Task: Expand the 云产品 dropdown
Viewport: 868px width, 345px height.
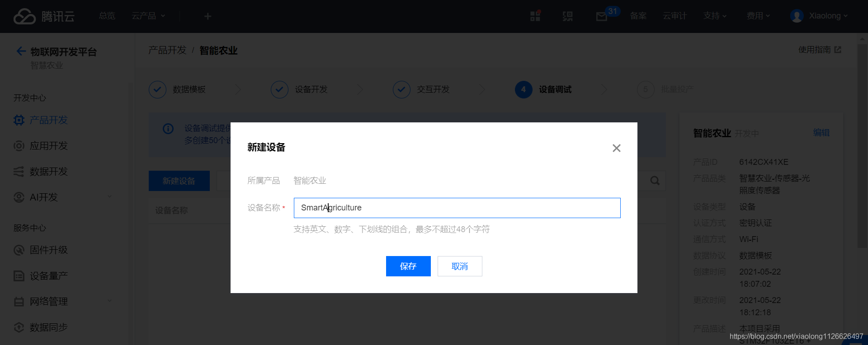Action: click(x=148, y=16)
